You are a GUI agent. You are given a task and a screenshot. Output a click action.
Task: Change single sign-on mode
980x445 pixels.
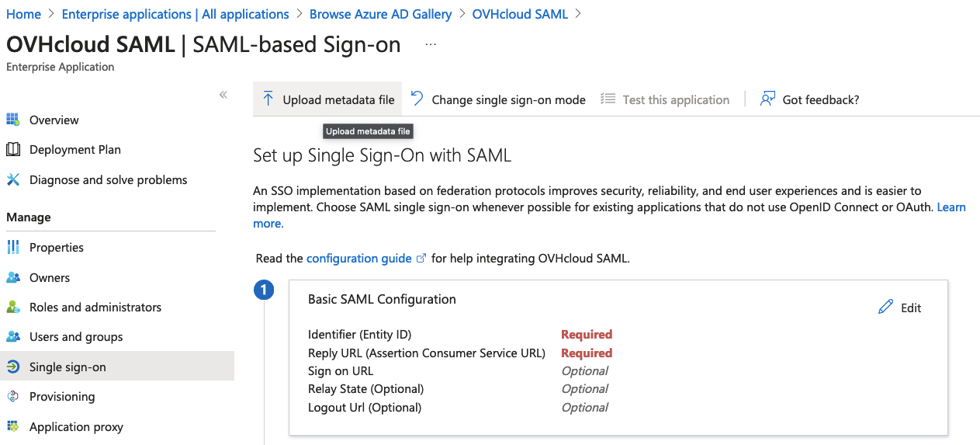click(x=497, y=99)
